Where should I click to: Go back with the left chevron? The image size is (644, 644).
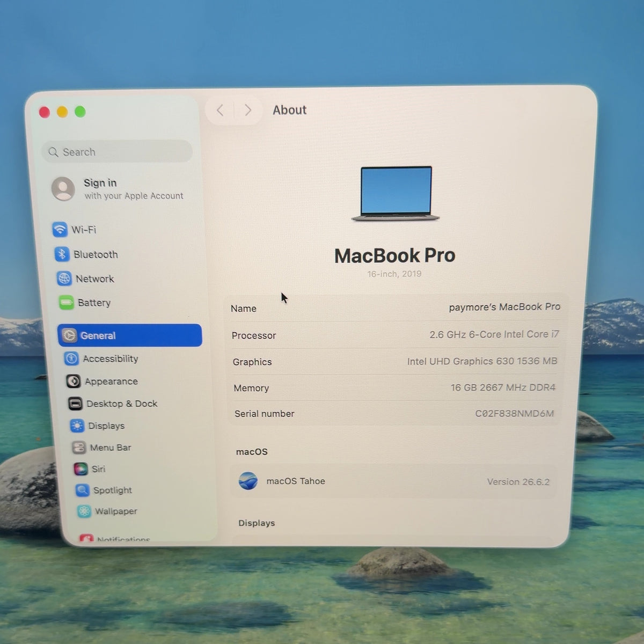point(220,110)
